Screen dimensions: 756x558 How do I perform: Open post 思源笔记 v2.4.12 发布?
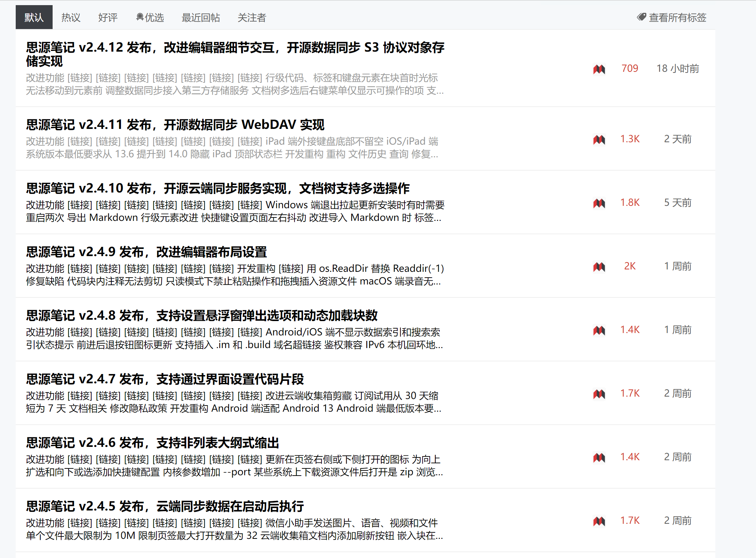point(235,54)
